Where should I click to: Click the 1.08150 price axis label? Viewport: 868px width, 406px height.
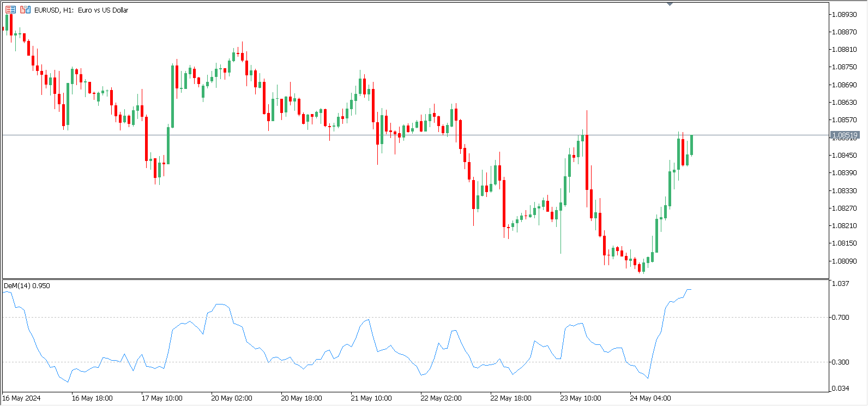[843, 243]
